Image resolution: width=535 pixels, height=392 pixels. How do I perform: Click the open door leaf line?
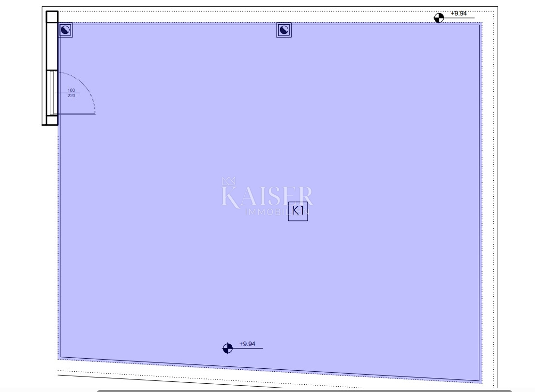(76, 114)
